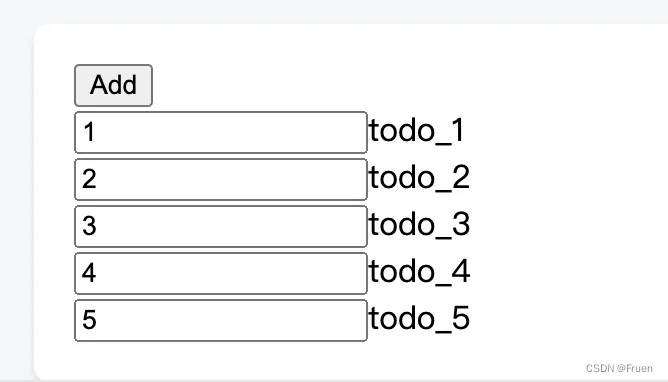Select the todo_5 label text

[420, 319]
